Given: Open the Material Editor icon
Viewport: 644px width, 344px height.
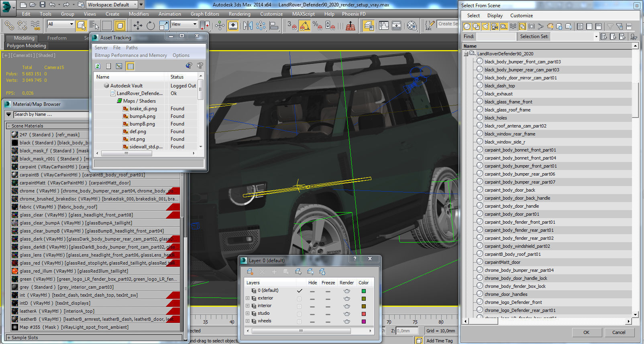Looking at the screenshot, I should (412, 26).
